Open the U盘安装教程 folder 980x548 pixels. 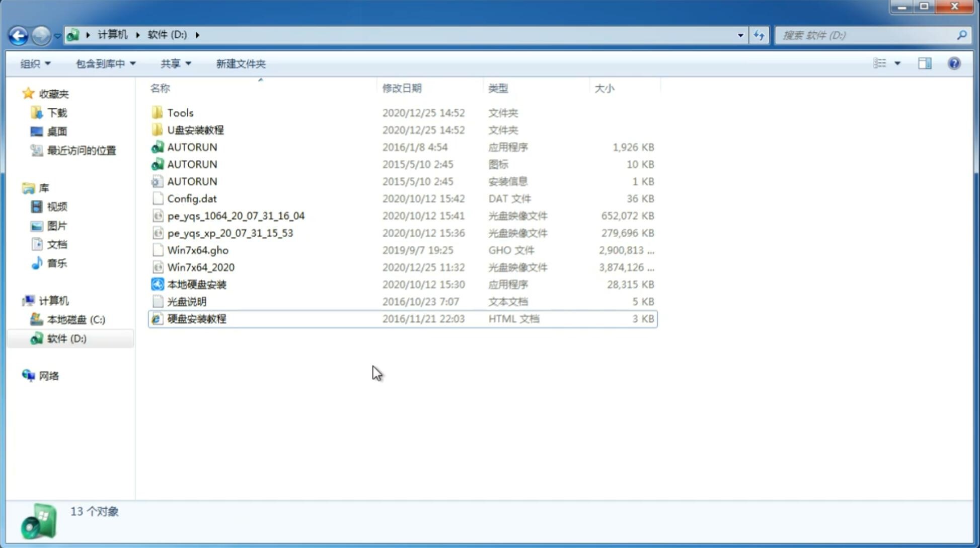195,129
